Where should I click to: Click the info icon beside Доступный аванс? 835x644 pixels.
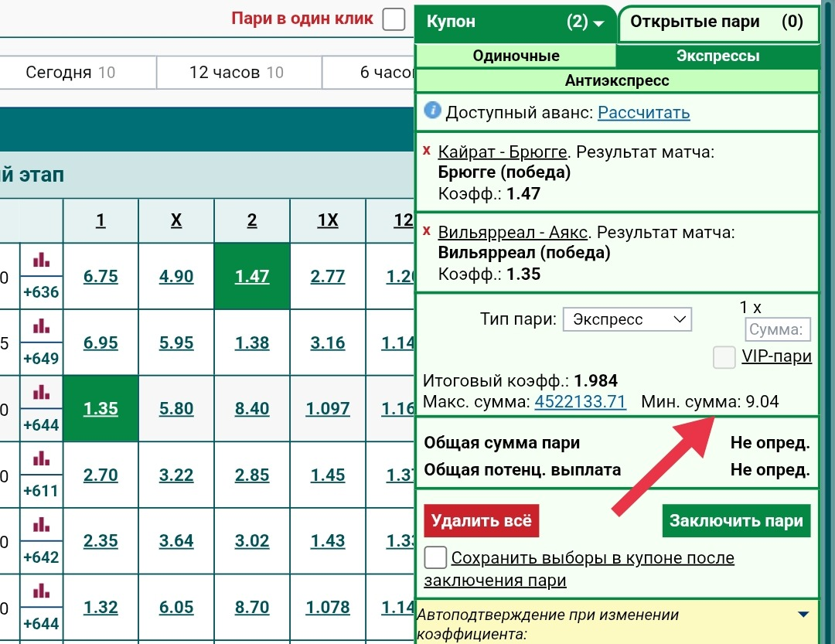coord(433,111)
